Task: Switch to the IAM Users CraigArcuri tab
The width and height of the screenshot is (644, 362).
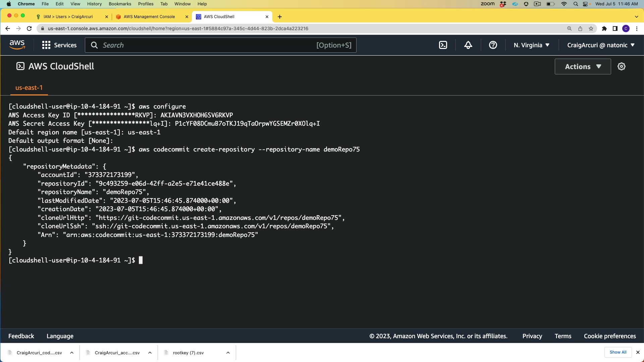Action: click(x=68, y=16)
